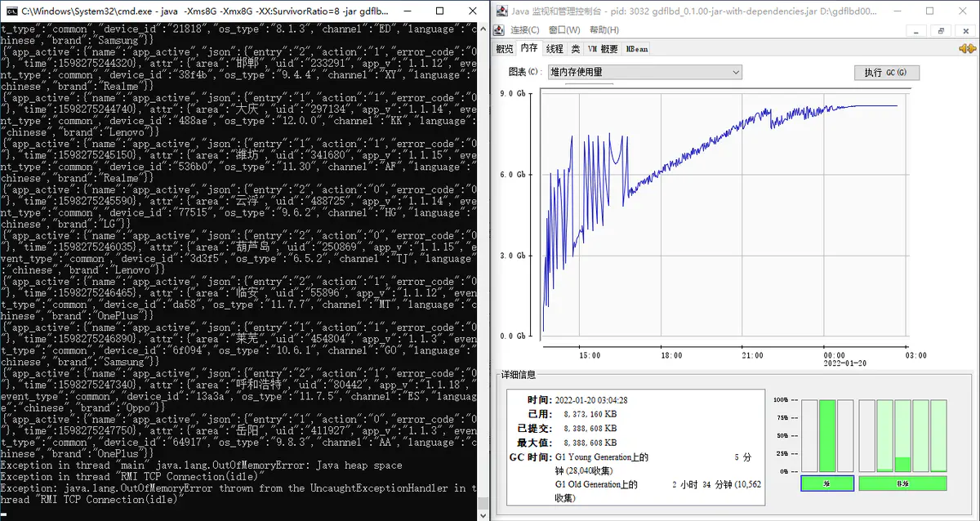Select the fully filled green heap pool bar
Image resolution: width=980 pixels, height=521 pixels.
pos(827,435)
